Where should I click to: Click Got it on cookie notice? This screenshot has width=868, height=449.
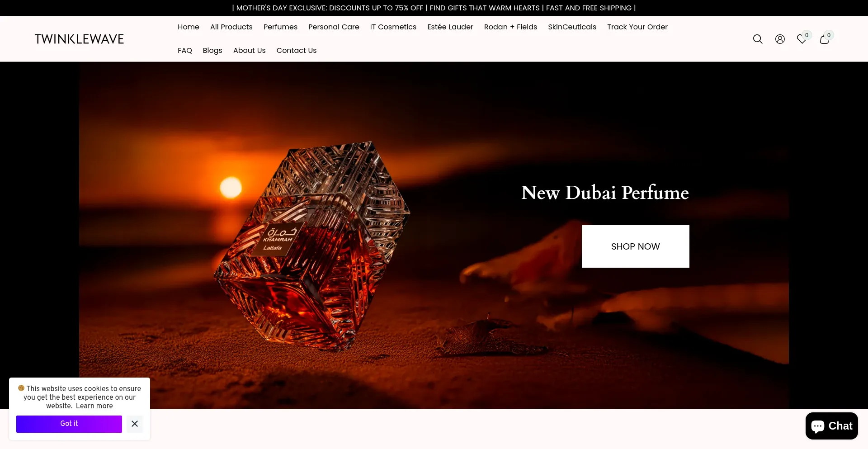coord(69,424)
